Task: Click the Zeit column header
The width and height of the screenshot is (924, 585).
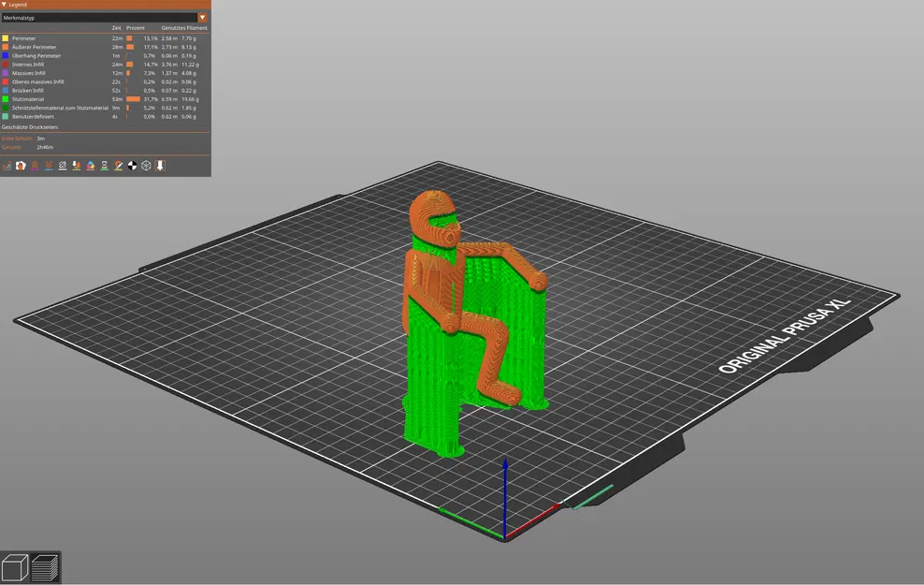Action: coord(117,28)
